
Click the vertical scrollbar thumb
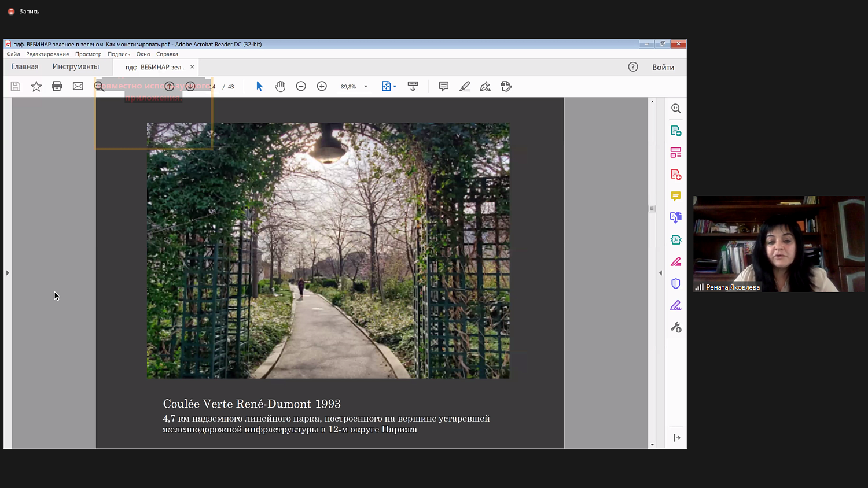[x=652, y=209]
